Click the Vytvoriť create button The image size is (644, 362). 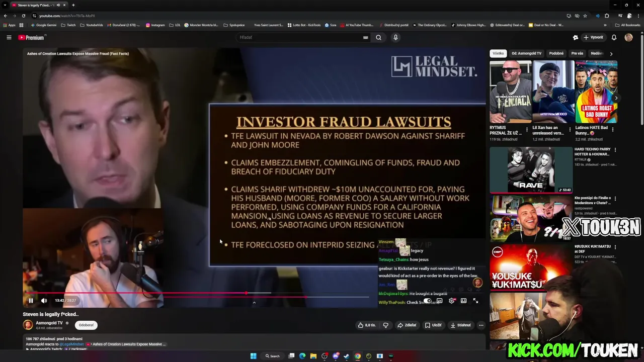tap(594, 37)
